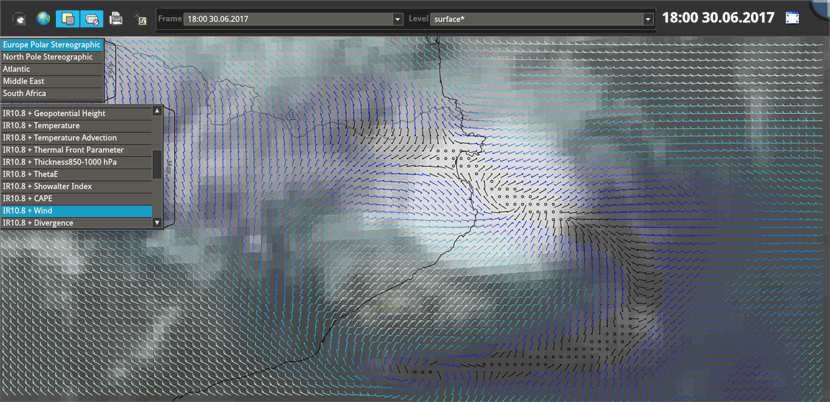Screen dimensions: 830x402
Task: Switch map area to Atlantic
Action: tap(52, 69)
